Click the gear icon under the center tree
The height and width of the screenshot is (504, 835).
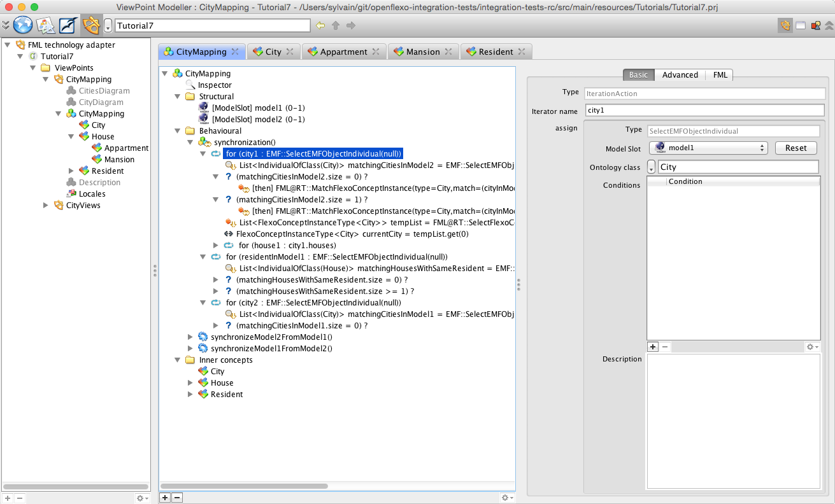tap(508, 498)
